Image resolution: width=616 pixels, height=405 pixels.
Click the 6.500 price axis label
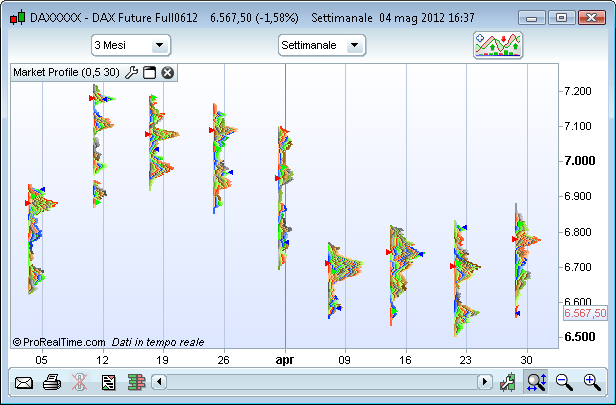tap(580, 337)
